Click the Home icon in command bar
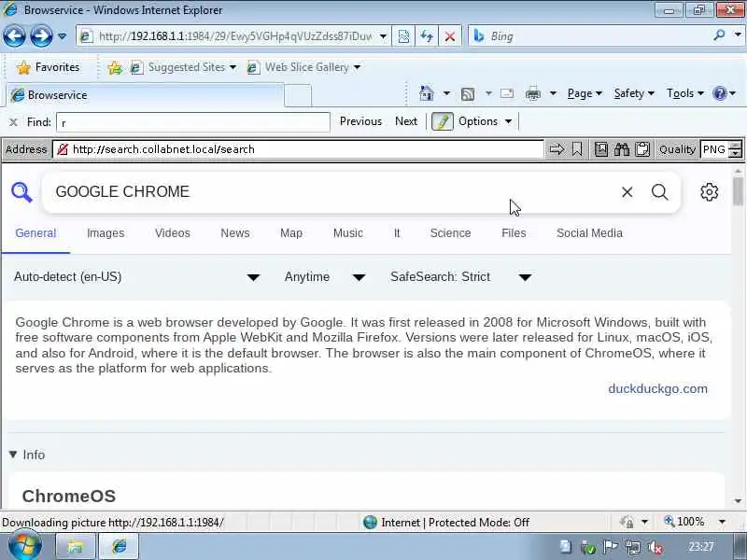This screenshot has height=560, width=747. click(427, 93)
